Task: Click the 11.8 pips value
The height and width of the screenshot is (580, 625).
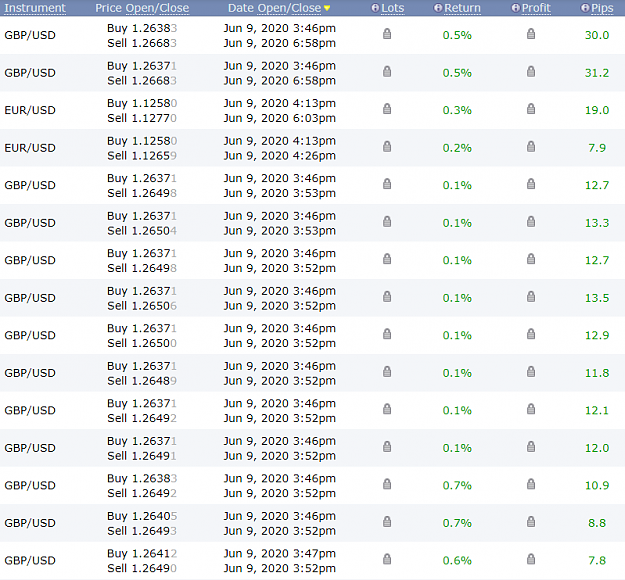Action: 597,373
